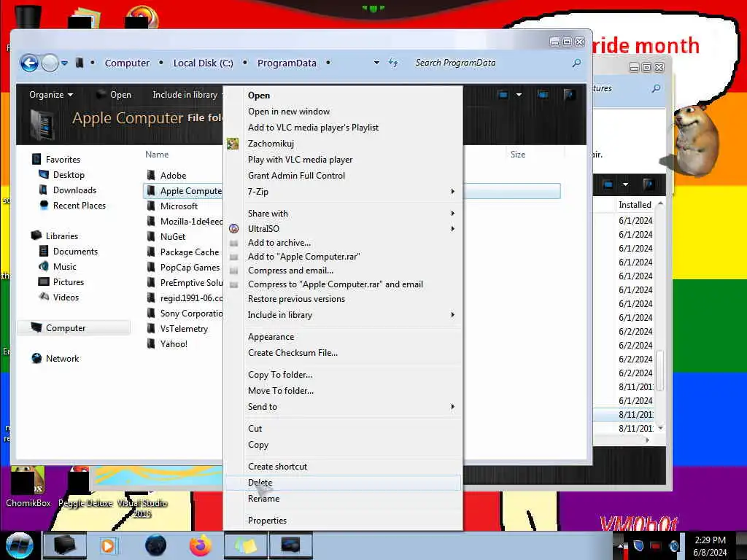Click the Add to archive... icon

click(x=234, y=243)
